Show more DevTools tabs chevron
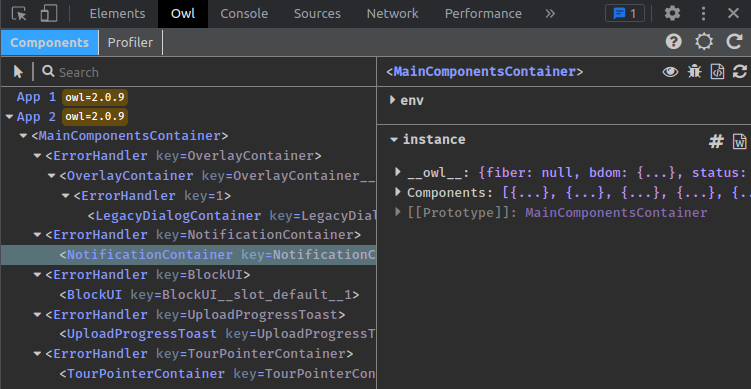The image size is (751, 389). coord(550,14)
